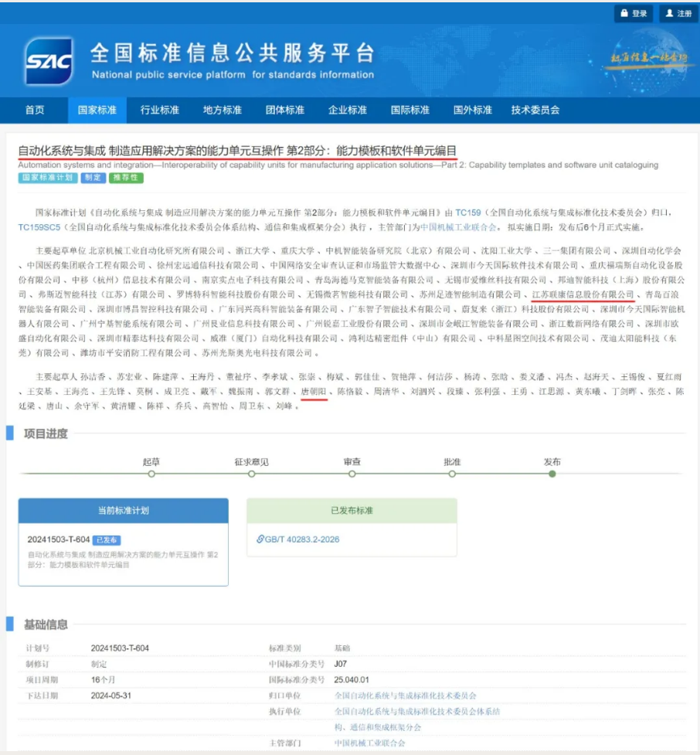The image size is (700, 755).
Task: Click the 项目进度 section heading
Action: pyautogui.click(x=46, y=434)
